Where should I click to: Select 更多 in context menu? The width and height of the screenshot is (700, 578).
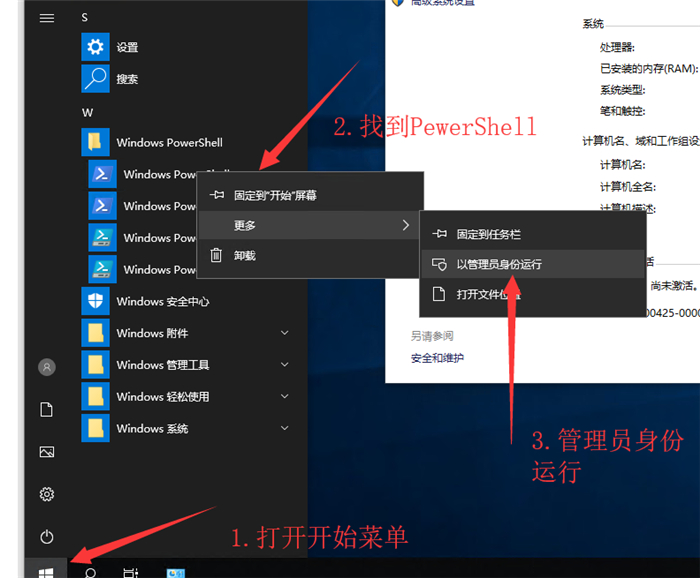click(310, 225)
